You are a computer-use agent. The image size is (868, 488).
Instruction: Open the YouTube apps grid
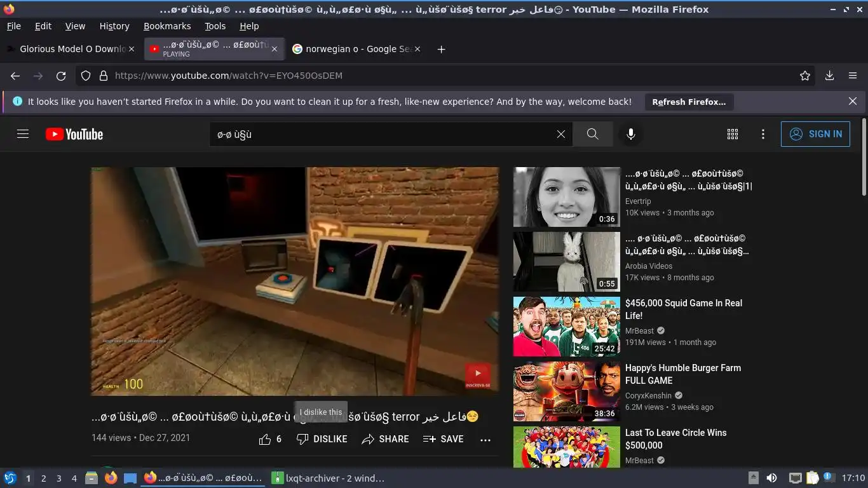pyautogui.click(x=733, y=134)
